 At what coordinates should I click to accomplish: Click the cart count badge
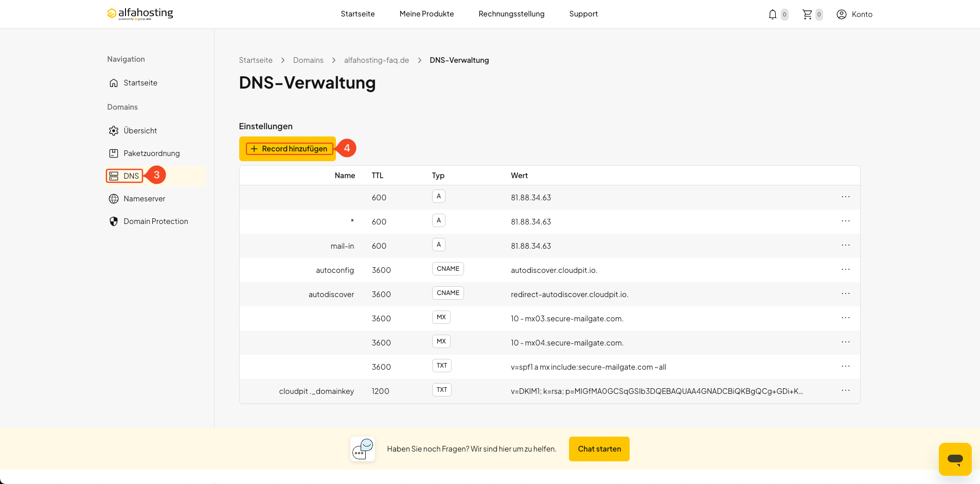[819, 14]
